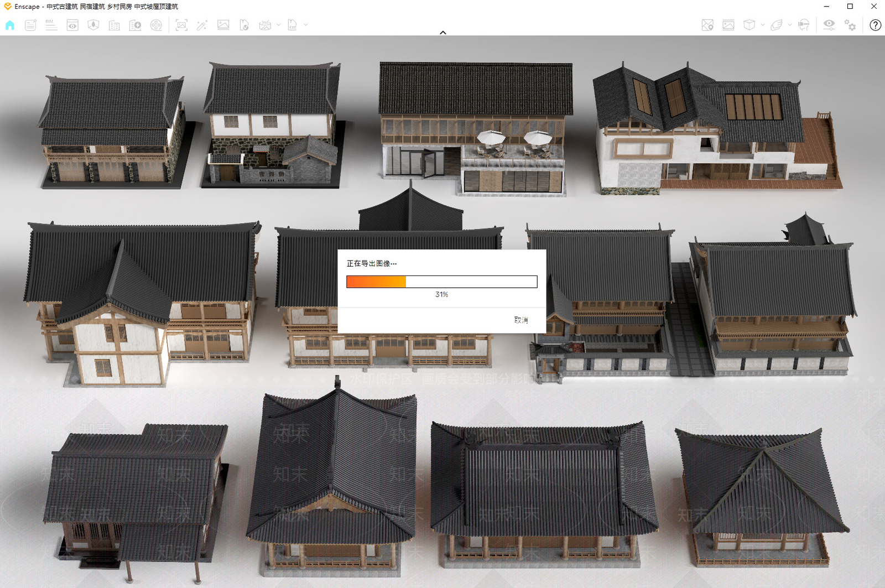The image size is (885, 588).
Task: Expand dropdown next to cube icon
Action: 763,25
